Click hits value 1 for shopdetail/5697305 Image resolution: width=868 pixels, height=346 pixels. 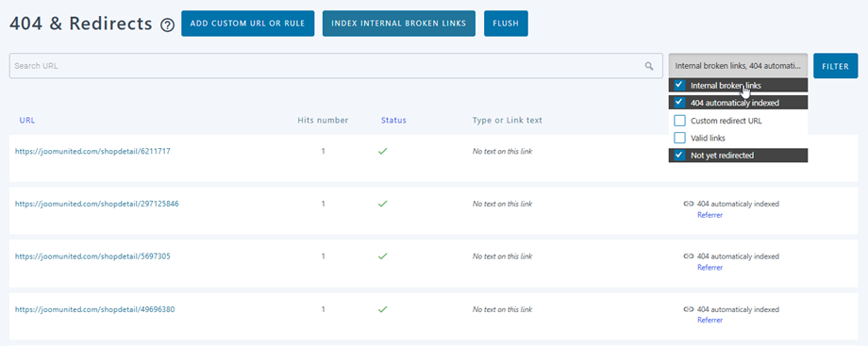coord(324,256)
